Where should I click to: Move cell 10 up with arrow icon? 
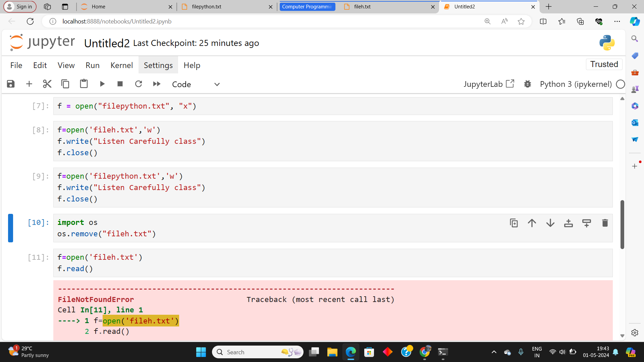click(x=532, y=223)
